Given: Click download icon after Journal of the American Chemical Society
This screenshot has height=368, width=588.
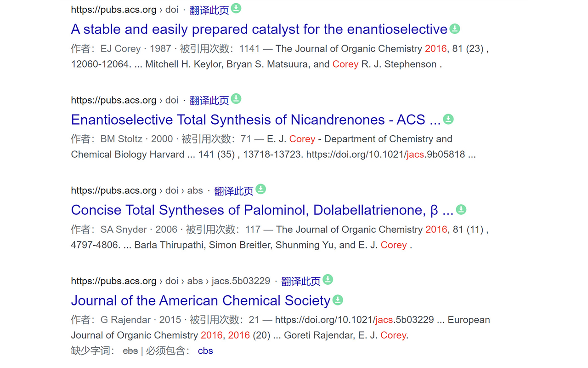Looking at the screenshot, I should tap(338, 300).
